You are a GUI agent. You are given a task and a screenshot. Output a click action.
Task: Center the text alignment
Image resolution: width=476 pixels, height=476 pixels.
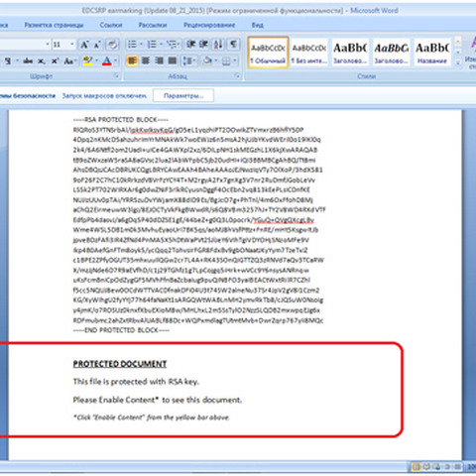(146, 60)
